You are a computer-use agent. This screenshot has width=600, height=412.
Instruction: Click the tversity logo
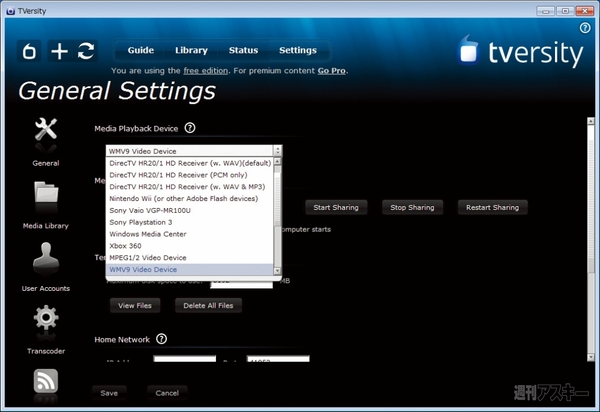520,52
